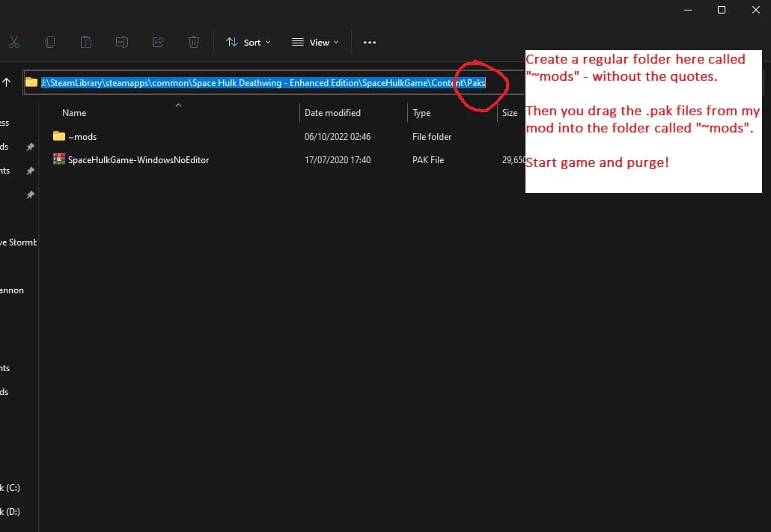Viewport: 771px width, 532px height.
Task: Select the (C:) drive in sidebar
Action: click(10, 488)
